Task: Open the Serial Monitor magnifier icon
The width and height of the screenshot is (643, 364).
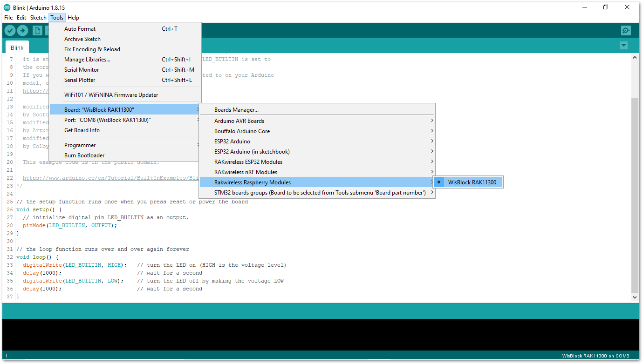Action: (x=626, y=31)
